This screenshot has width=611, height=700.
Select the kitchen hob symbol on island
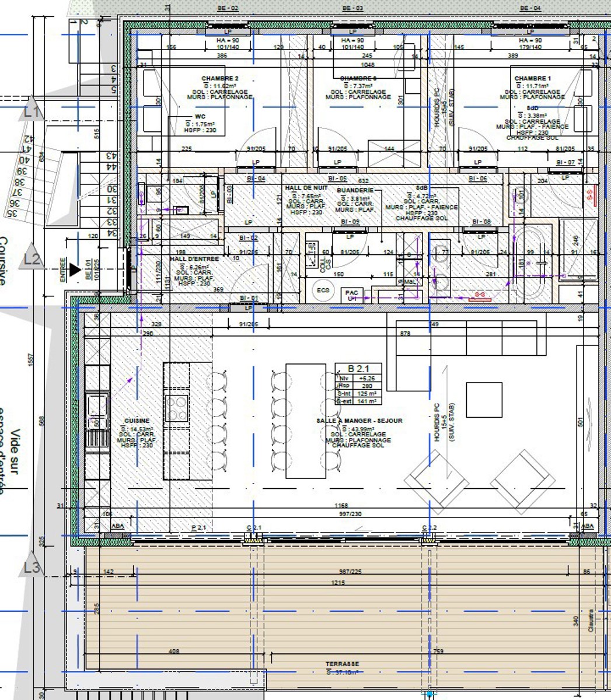point(176,407)
